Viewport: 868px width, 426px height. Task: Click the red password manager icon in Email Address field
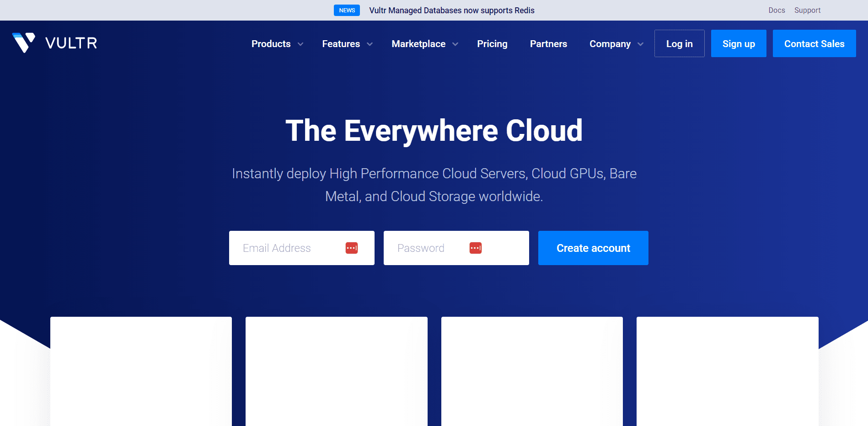tap(351, 248)
